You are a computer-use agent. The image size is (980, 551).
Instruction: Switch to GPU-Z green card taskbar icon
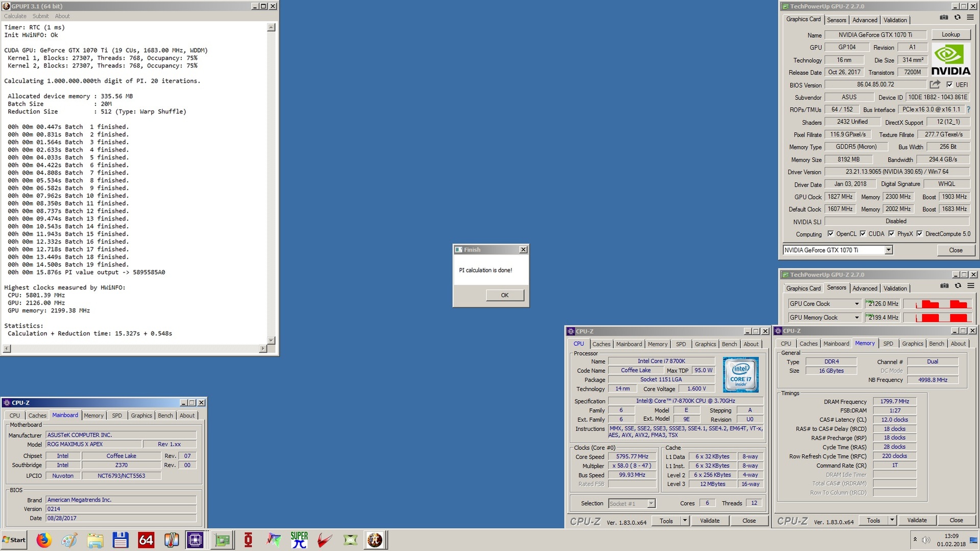(x=223, y=540)
